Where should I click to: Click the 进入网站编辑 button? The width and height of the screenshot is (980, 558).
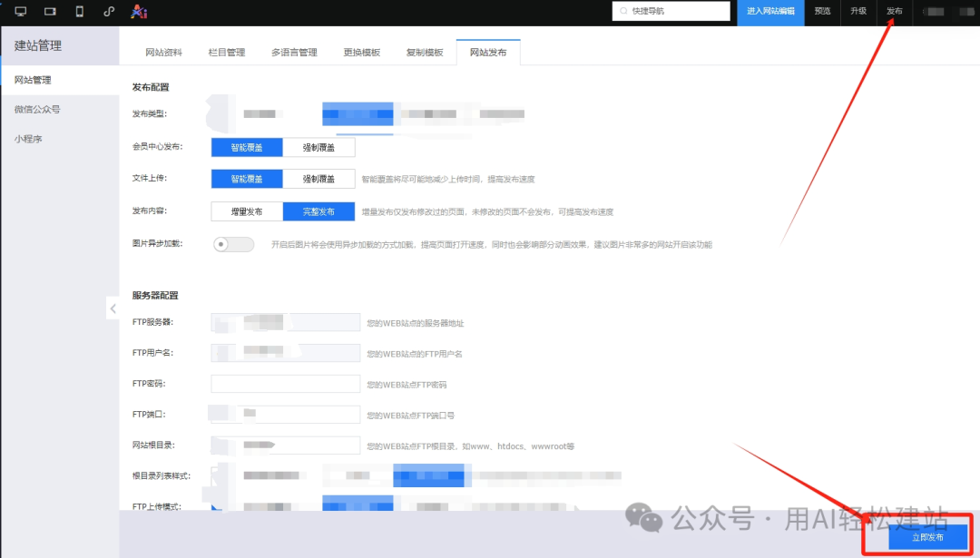770,12
